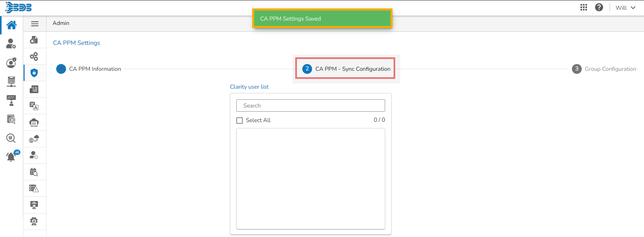Click the Clarity user list search field
The width and height of the screenshot is (644, 237).
[310, 106]
